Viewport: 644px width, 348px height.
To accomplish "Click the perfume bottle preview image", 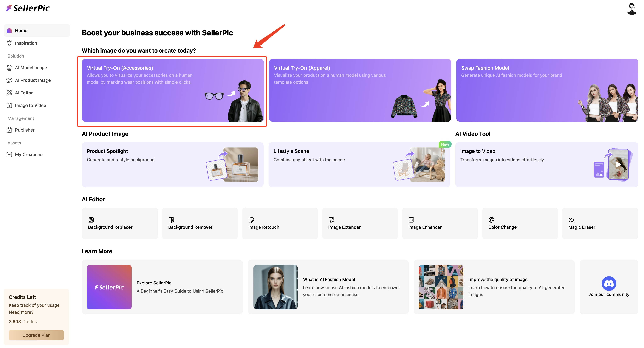I will 240,165.
